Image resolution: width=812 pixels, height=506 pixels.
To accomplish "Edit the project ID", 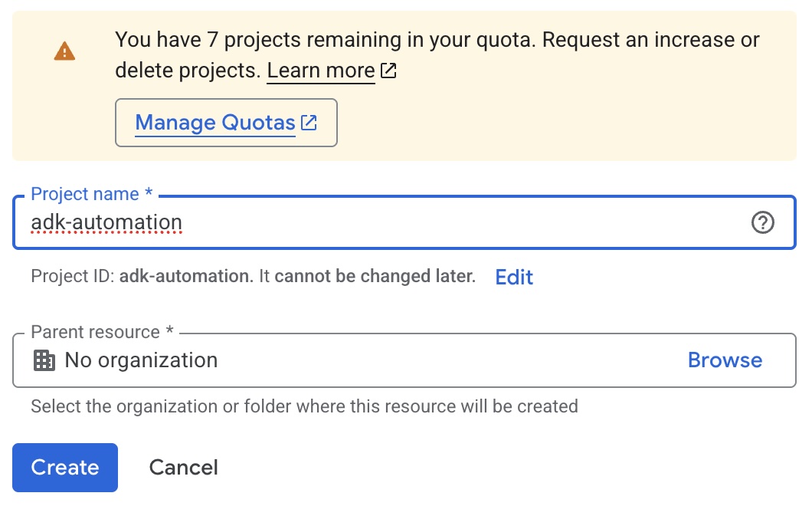I will pos(514,277).
